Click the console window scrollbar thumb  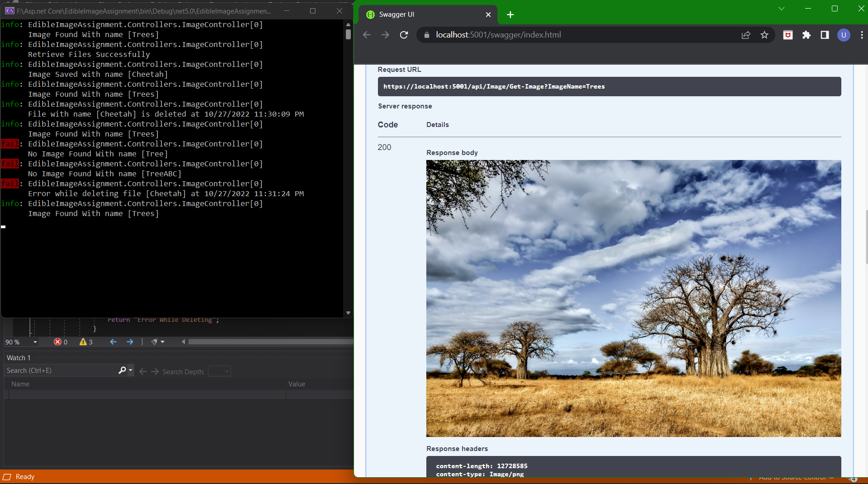(348, 34)
